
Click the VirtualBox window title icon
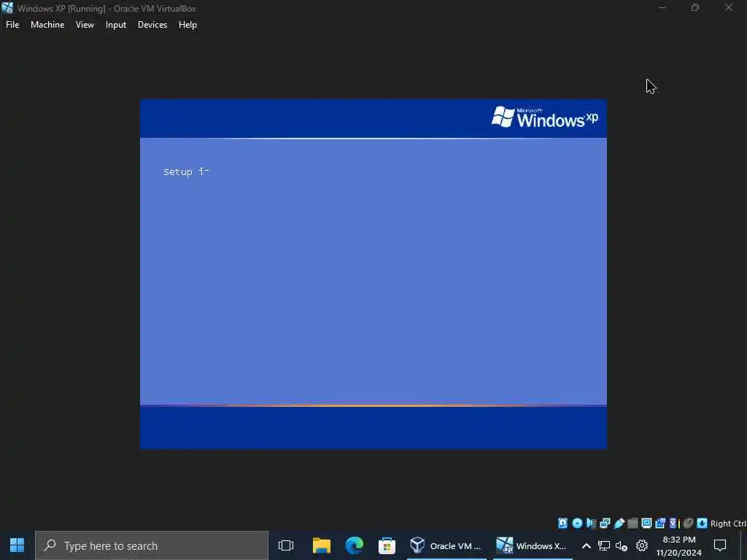click(x=7, y=7)
